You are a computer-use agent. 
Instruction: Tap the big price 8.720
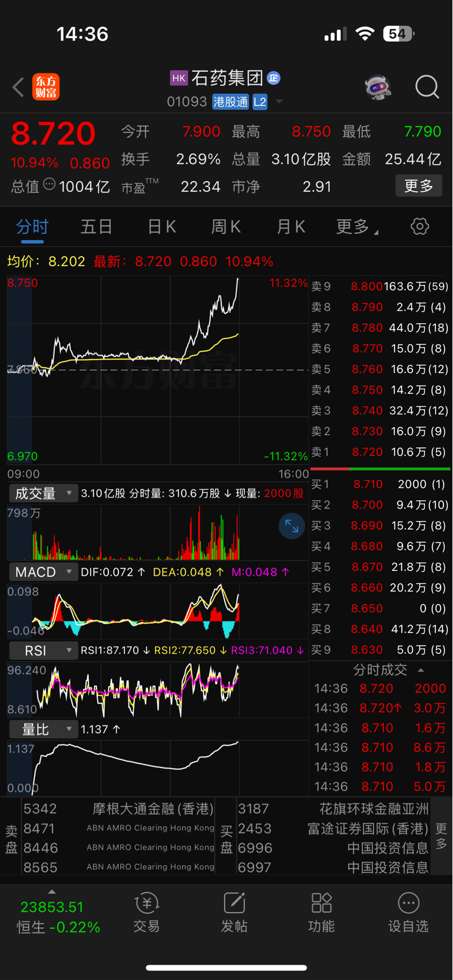click(53, 133)
